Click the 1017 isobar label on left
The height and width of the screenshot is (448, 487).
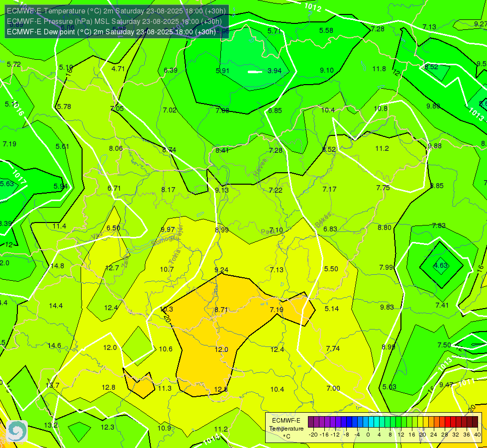19,178
